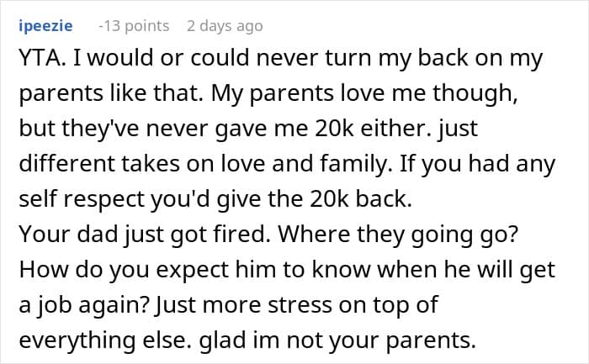
Task: Click the word "parents" starting line two
Action: click(61, 93)
